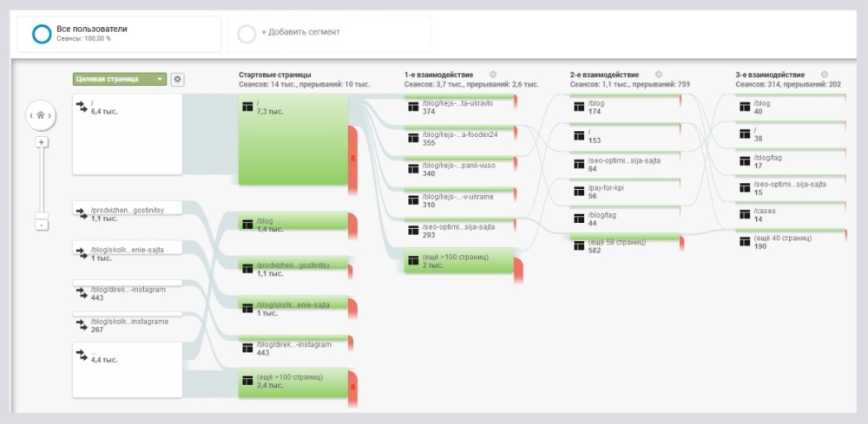Pan the flow left with left arrow
Viewport: 868px width, 424px height.
click(30, 114)
